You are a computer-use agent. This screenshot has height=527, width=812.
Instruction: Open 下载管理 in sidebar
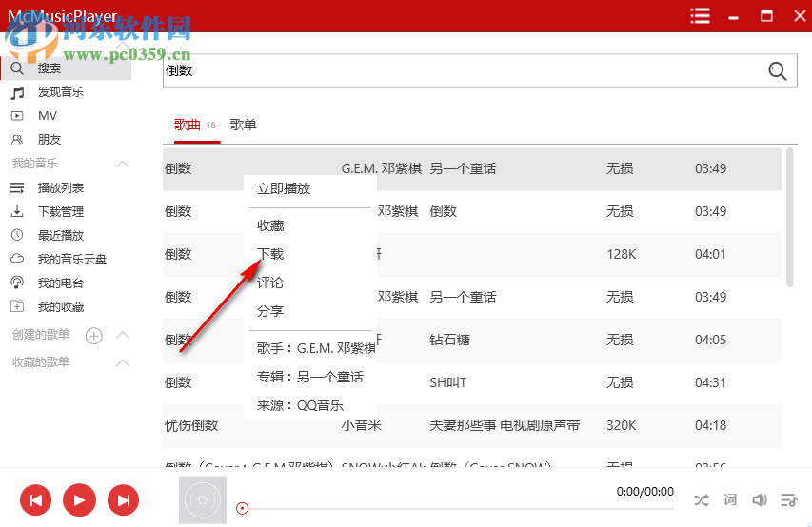tap(61, 212)
